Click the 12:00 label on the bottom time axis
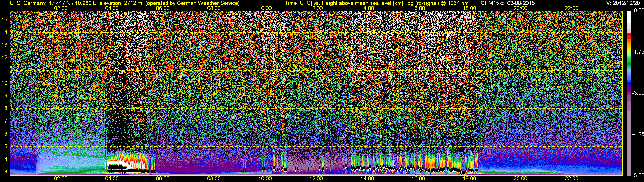The width and height of the screenshot is (644, 182). pyautogui.click(x=316, y=179)
